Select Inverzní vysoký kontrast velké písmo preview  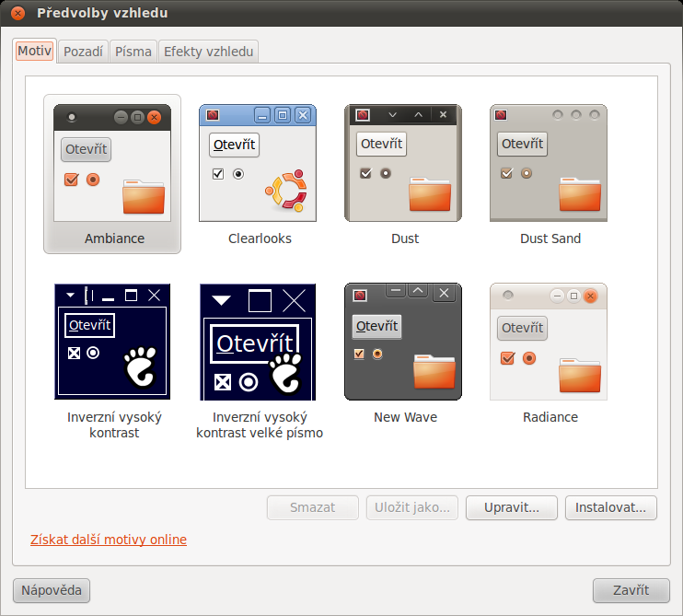[258, 342]
